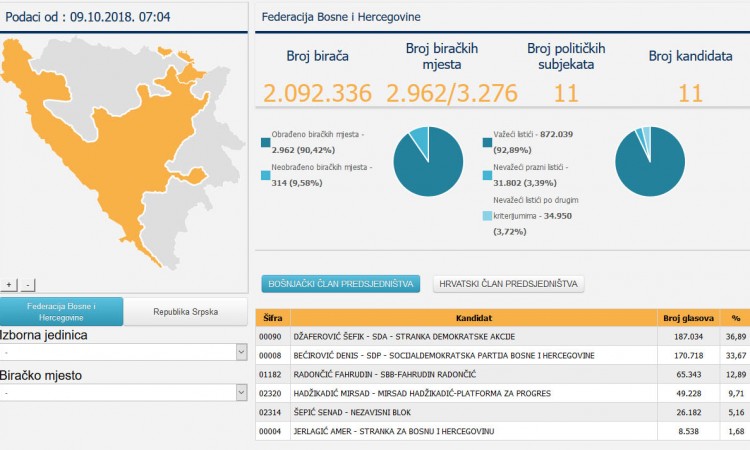Show Bošnjački član predsjedništva results
This screenshot has height=450, width=750.
341,284
